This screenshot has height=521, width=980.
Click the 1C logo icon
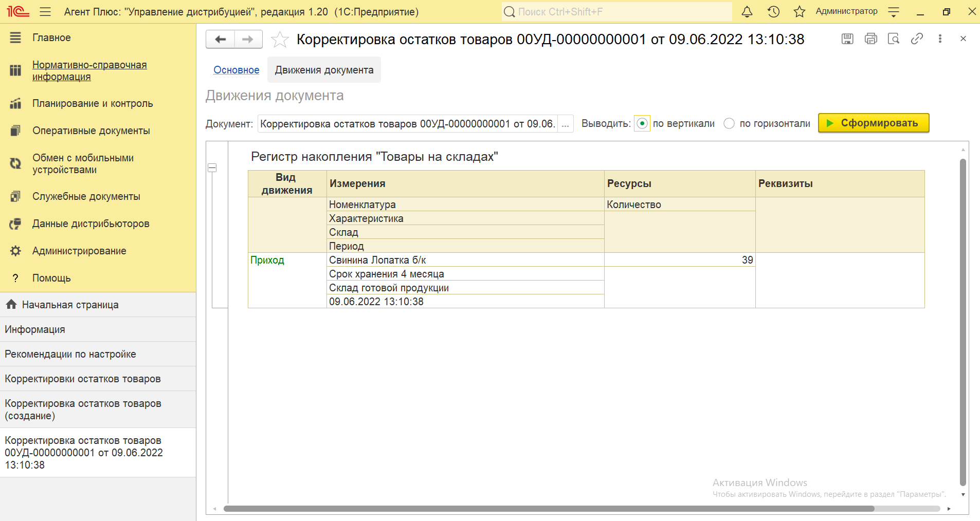coord(17,11)
